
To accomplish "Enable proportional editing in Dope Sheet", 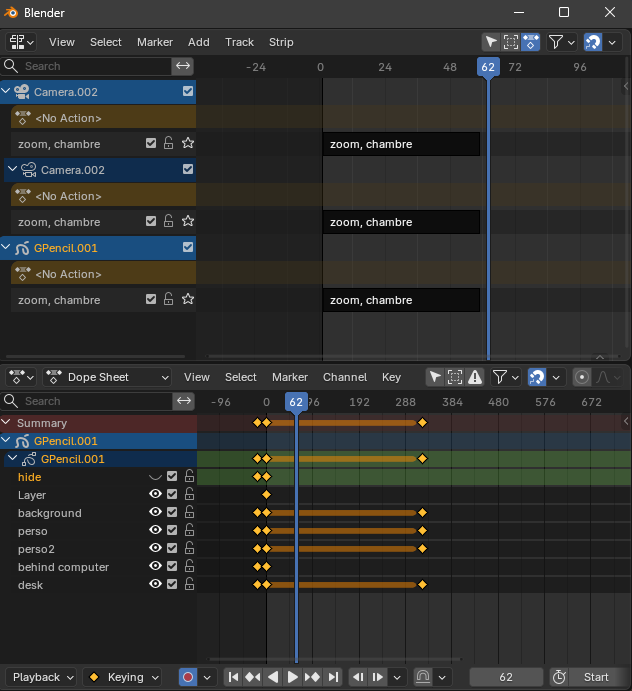I will click(582, 377).
